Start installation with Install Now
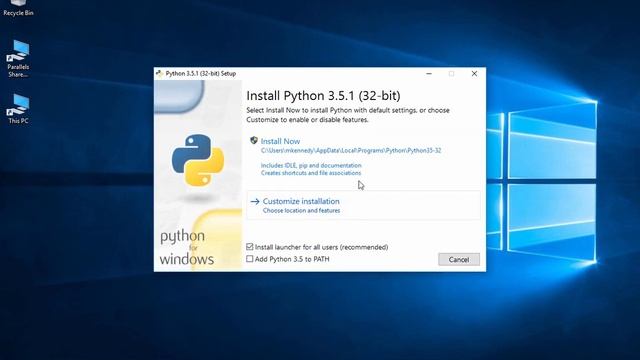This screenshot has width=640, height=360. coord(280,141)
